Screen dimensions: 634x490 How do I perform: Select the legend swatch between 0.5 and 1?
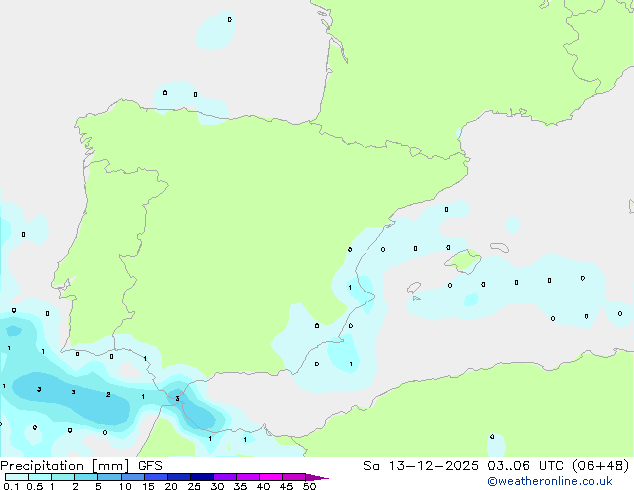40,477
